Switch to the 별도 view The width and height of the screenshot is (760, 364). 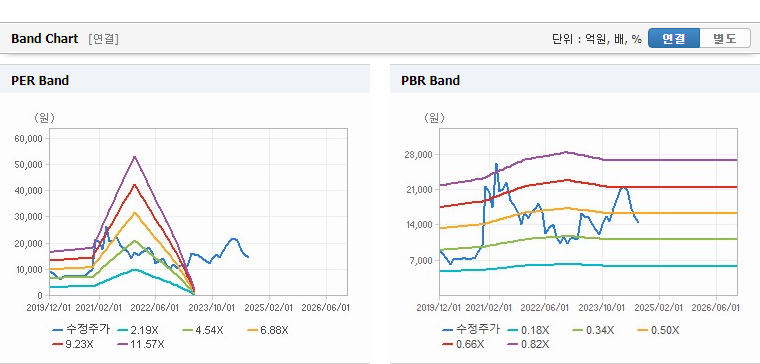[x=725, y=39]
